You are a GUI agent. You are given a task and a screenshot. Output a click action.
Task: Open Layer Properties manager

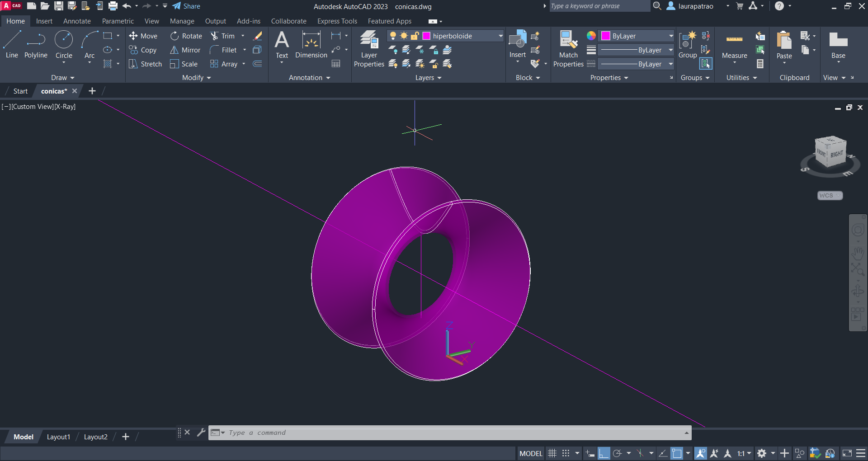369,49
